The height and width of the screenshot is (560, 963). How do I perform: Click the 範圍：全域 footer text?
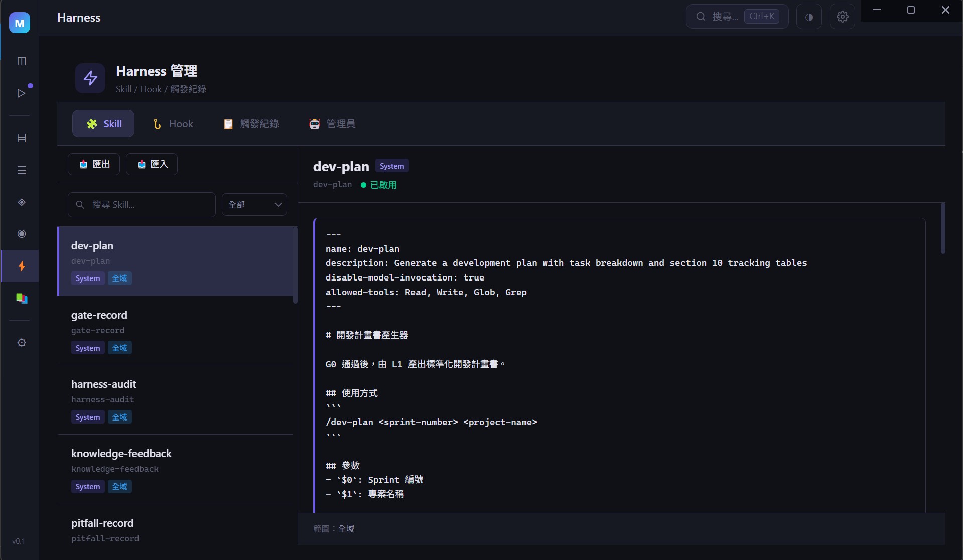tap(334, 529)
